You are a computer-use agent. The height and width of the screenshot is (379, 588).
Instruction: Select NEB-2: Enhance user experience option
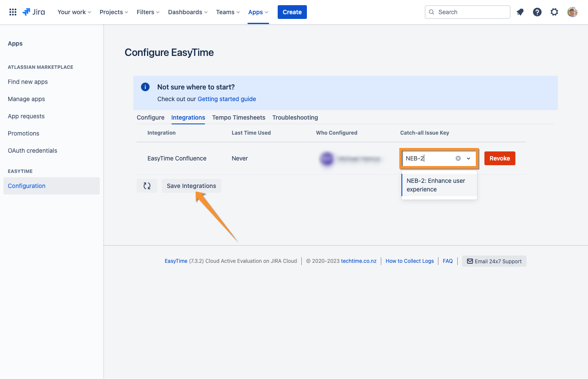[x=439, y=185]
